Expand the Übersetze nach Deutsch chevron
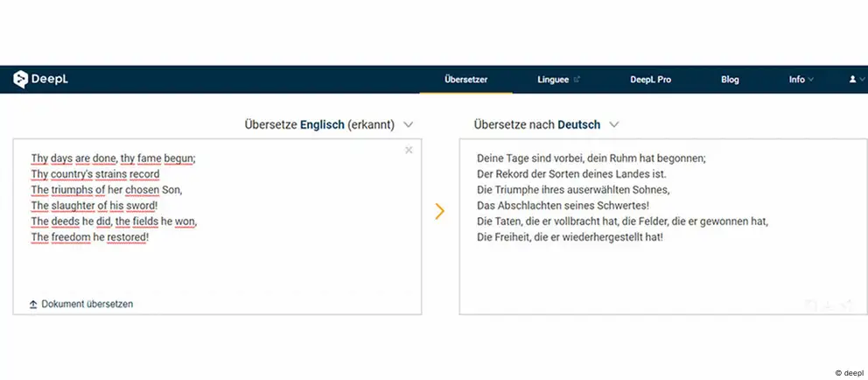Image resolution: width=868 pixels, height=380 pixels. 613,124
